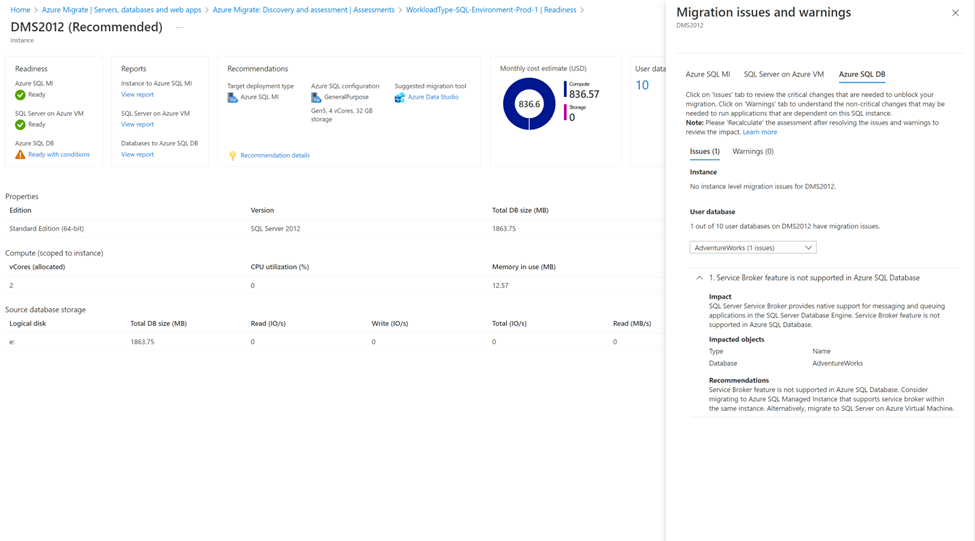Click the DMS2012 (Recommended) page title

[x=86, y=27]
